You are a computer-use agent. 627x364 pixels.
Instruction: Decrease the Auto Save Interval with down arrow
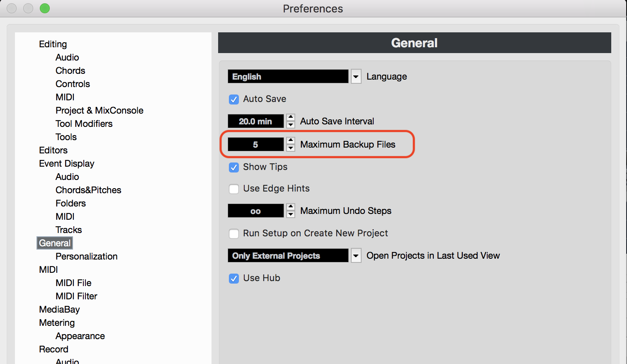(x=291, y=125)
